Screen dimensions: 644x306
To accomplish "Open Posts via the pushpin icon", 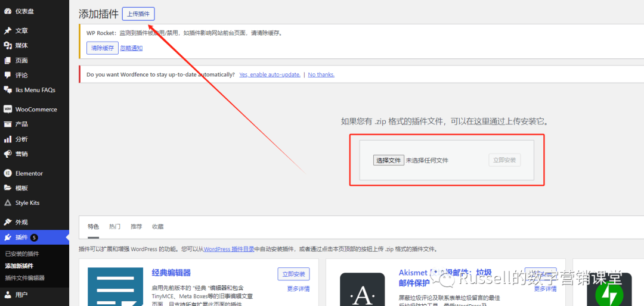I will 7,30.
